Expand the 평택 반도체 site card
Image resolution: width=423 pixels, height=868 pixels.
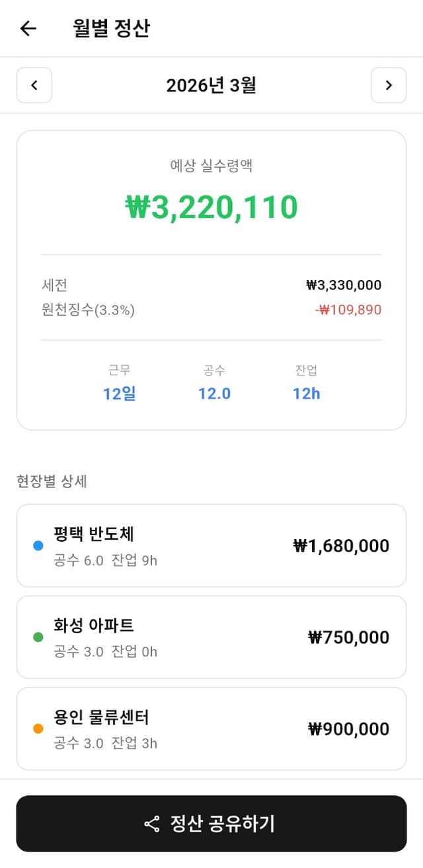211,546
